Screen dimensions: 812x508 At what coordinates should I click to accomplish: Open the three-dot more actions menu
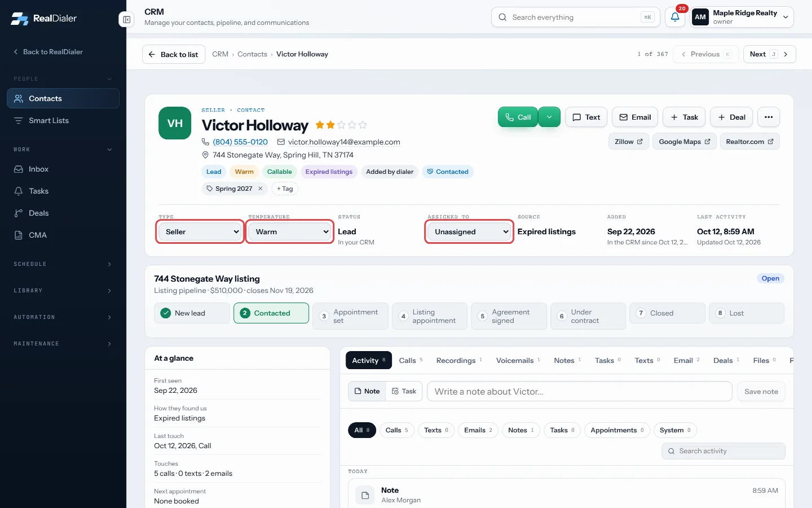point(769,117)
